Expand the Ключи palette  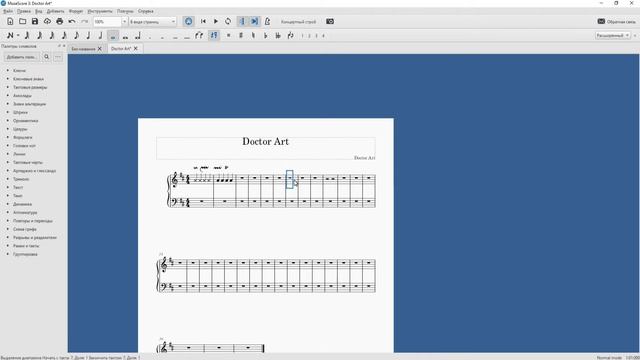tap(19, 71)
